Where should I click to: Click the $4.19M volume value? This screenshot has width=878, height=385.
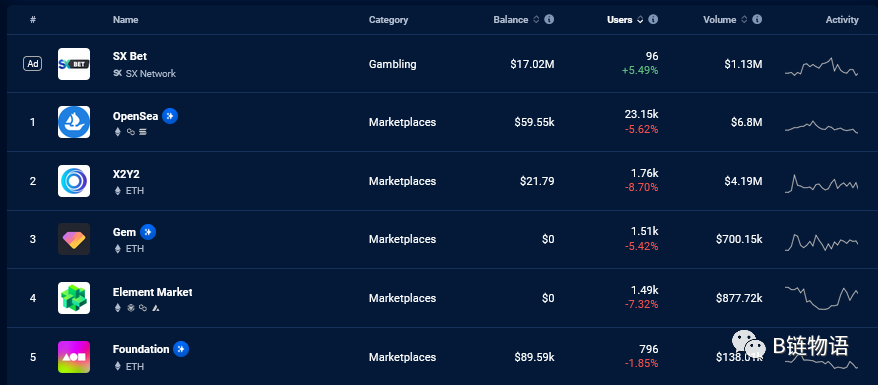[743, 181]
